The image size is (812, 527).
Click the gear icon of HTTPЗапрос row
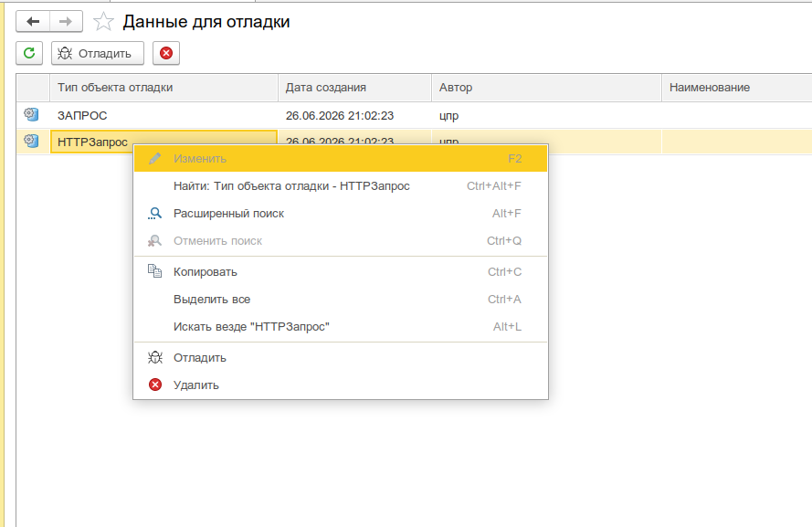pos(32,141)
